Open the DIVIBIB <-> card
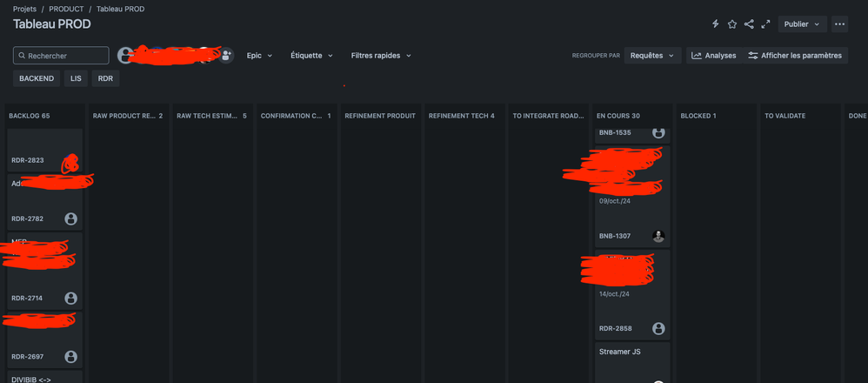Screen dimensions: 868x383 [x=45, y=377]
